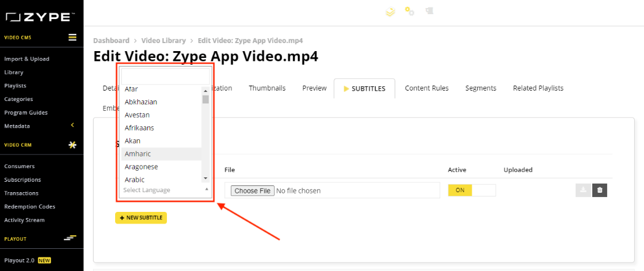The width and height of the screenshot is (644, 271).
Task: Click the Uploaded column header
Action: click(x=518, y=169)
